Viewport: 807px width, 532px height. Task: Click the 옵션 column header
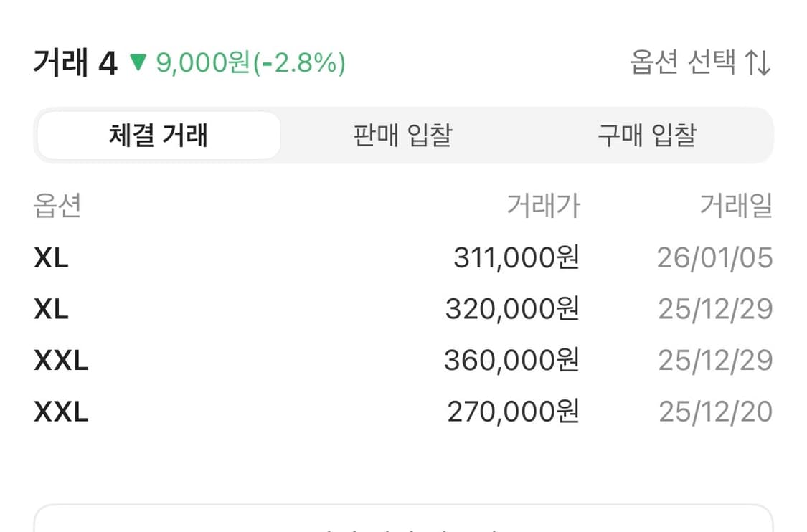click(57, 206)
